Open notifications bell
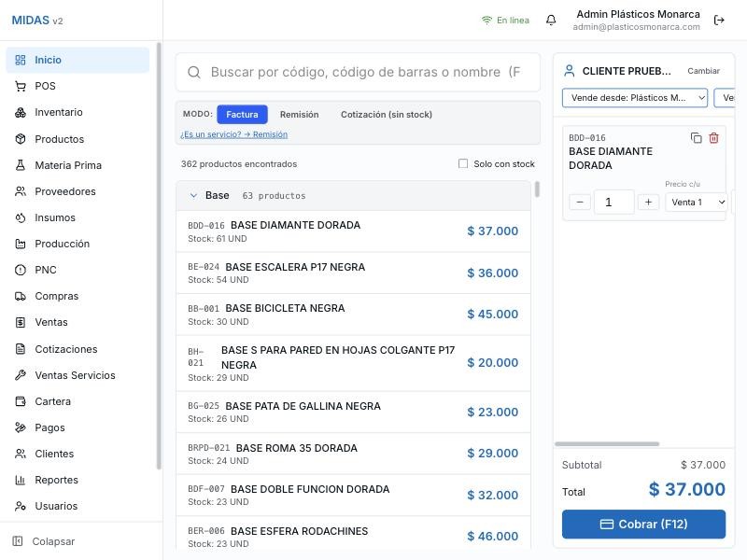 tap(551, 20)
